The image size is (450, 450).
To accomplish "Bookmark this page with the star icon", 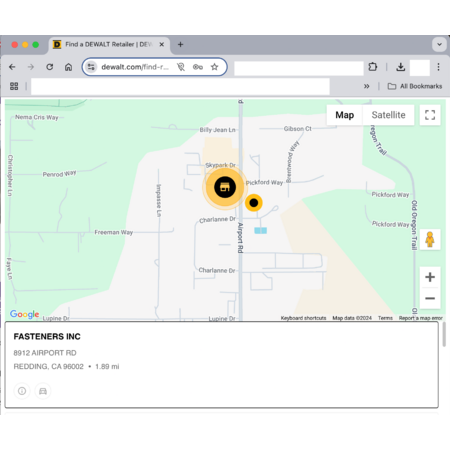I will (x=215, y=67).
